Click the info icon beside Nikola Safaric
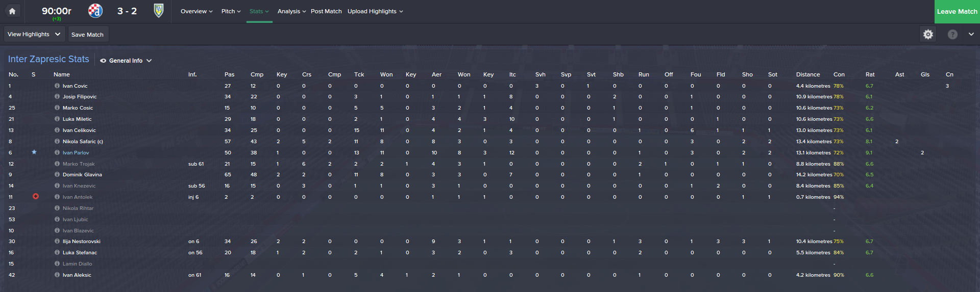 (57, 141)
